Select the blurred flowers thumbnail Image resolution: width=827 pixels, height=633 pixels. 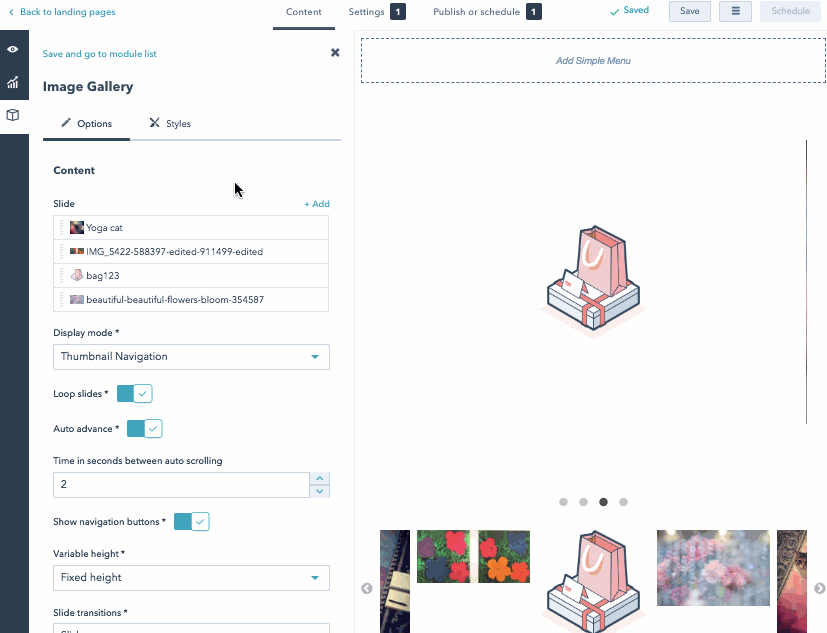(x=713, y=568)
